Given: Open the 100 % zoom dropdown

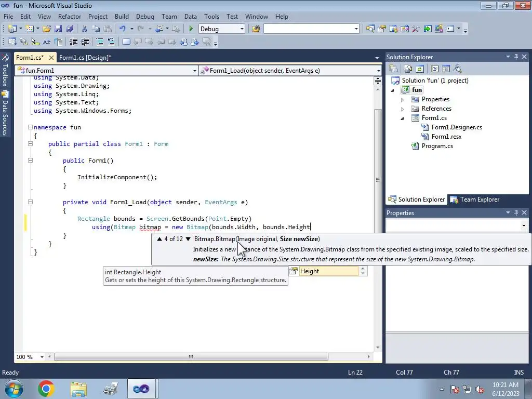Looking at the screenshot, I should point(42,357).
